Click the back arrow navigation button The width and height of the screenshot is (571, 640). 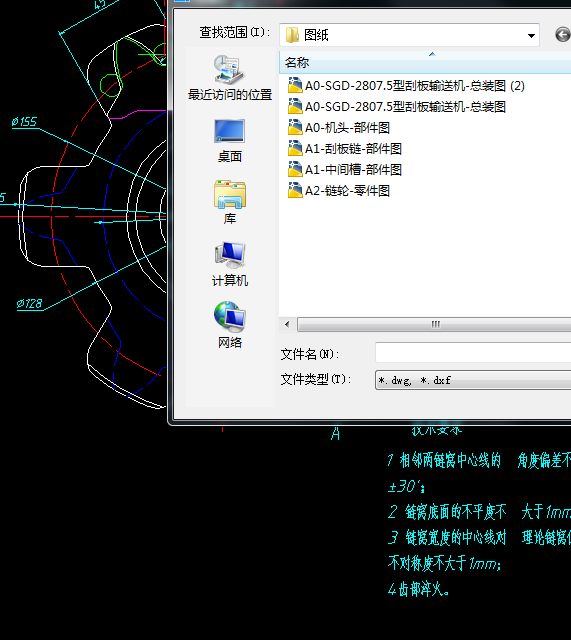[563, 35]
